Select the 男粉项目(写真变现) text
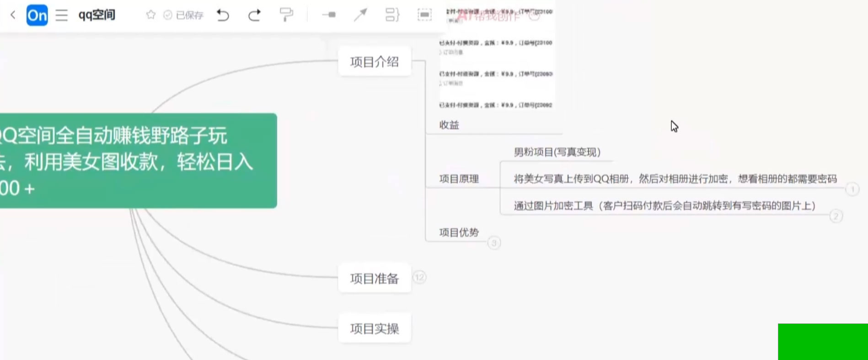The width and height of the screenshot is (868, 360). click(557, 152)
